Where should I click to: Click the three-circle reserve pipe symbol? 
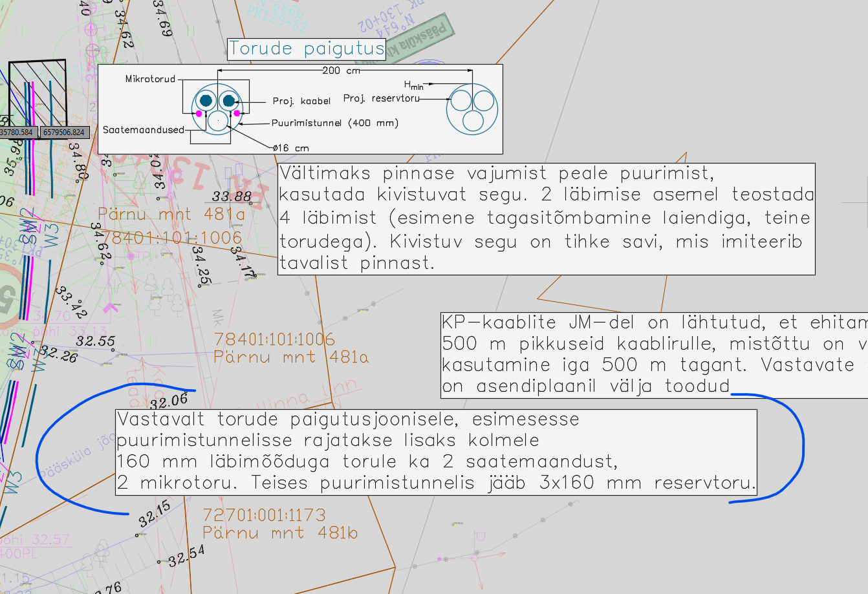tap(472, 109)
